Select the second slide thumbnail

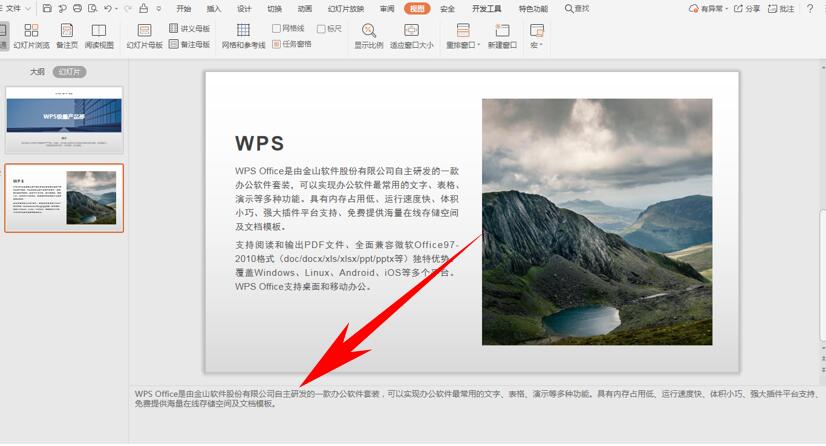(64, 198)
